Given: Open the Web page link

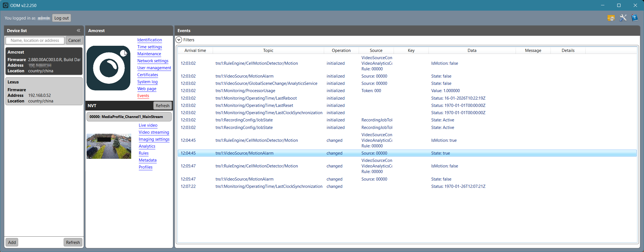Looking at the screenshot, I should coord(147,89).
